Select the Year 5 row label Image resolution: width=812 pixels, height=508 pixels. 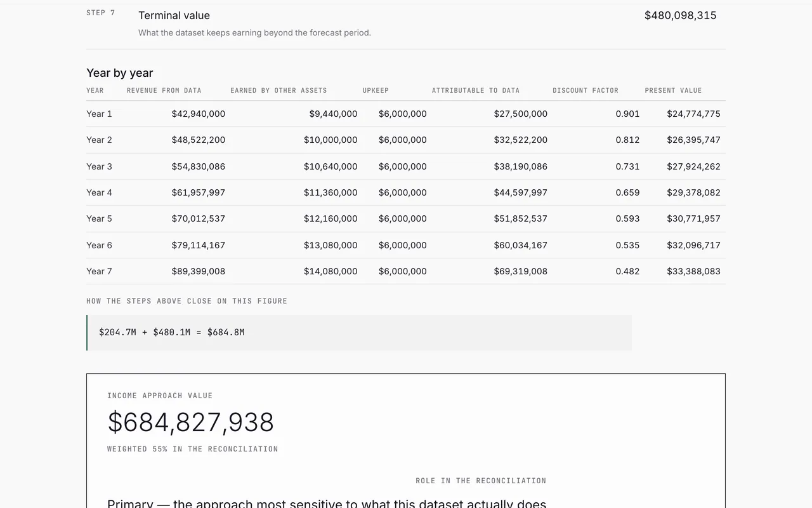[x=99, y=218]
